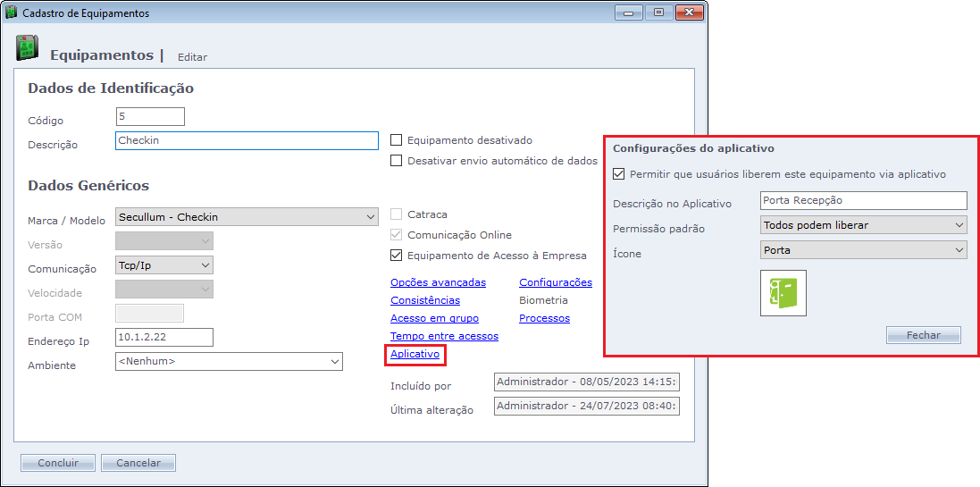Click the Descrição no Aplicativo text field
This screenshot has width=980, height=487.
click(x=863, y=201)
